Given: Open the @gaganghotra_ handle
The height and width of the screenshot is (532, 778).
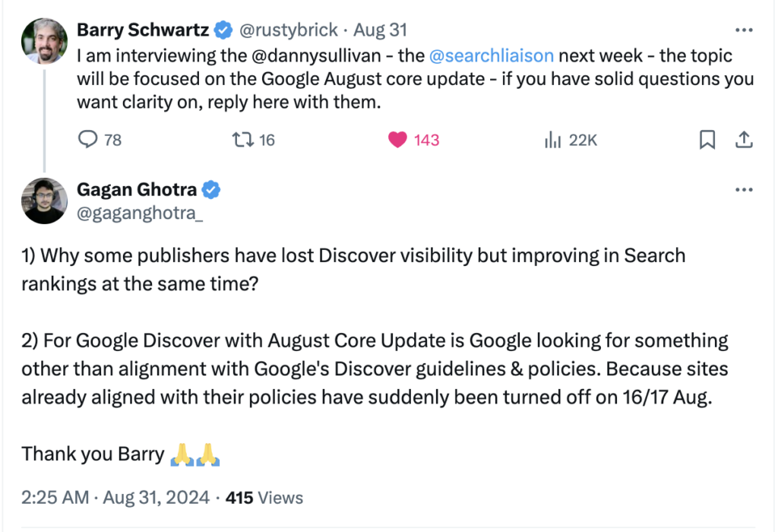Looking at the screenshot, I should tap(140, 214).
